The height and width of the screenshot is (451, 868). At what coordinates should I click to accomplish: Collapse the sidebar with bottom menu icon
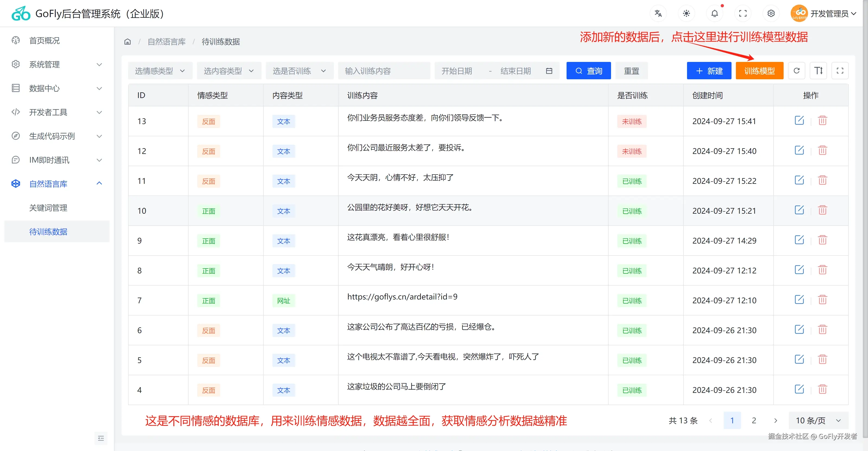tap(101, 438)
